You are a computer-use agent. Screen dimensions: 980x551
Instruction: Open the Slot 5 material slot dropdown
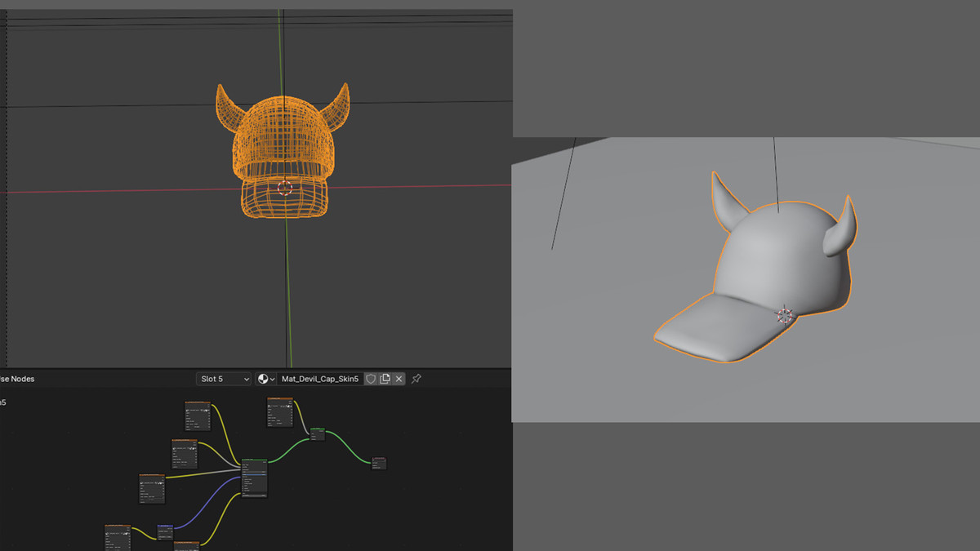click(x=224, y=379)
